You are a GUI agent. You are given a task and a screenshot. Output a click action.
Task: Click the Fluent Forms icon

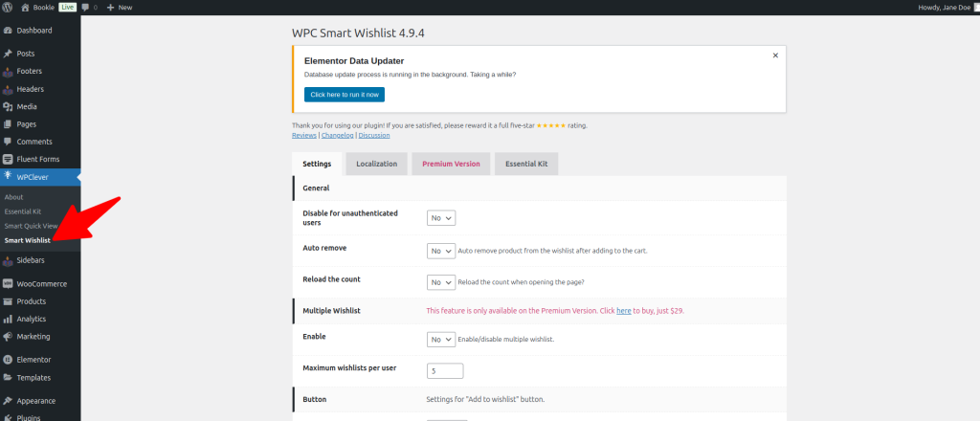point(8,159)
